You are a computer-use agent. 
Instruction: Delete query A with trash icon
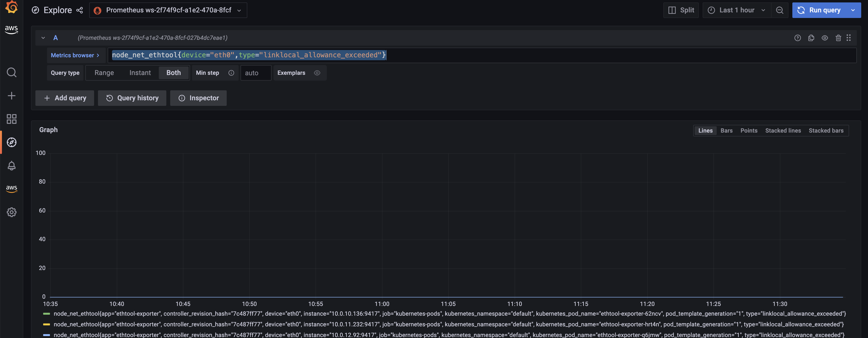pyautogui.click(x=838, y=38)
